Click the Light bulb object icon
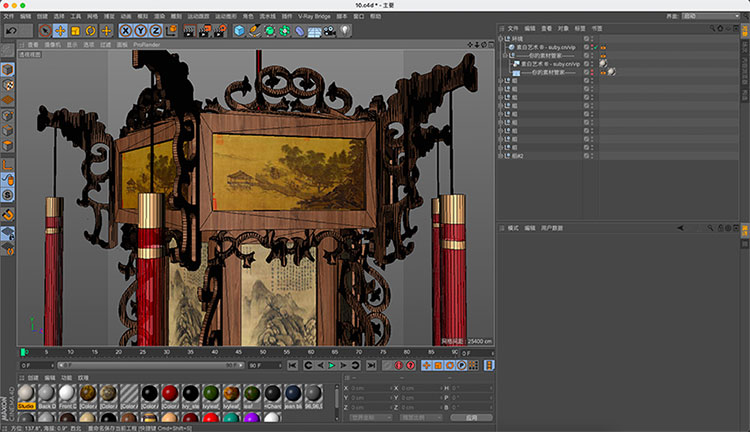Image resolution: width=750 pixels, height=432 pixels. 344,31
